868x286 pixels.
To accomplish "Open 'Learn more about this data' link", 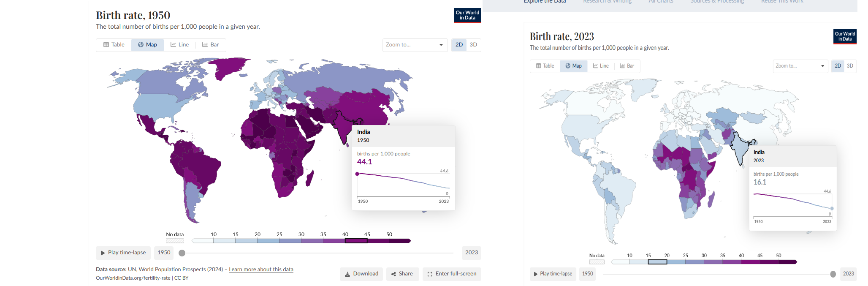I will click(x=261, y=270).
